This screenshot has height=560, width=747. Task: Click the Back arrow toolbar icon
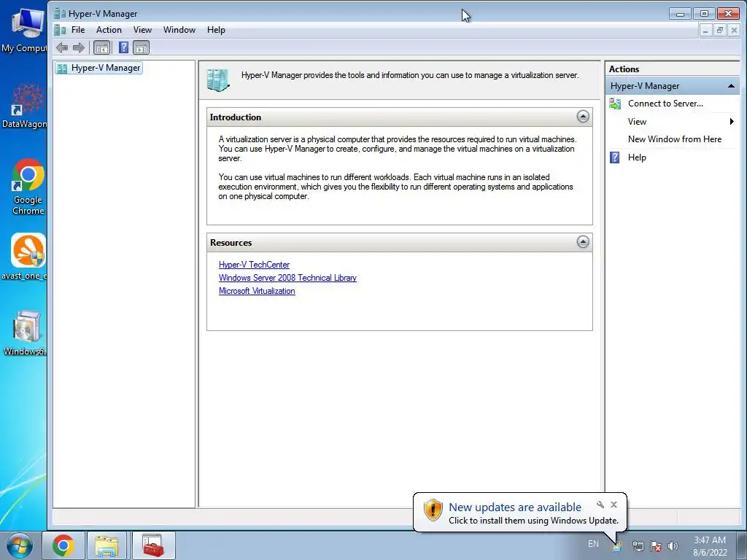(62, 47)
